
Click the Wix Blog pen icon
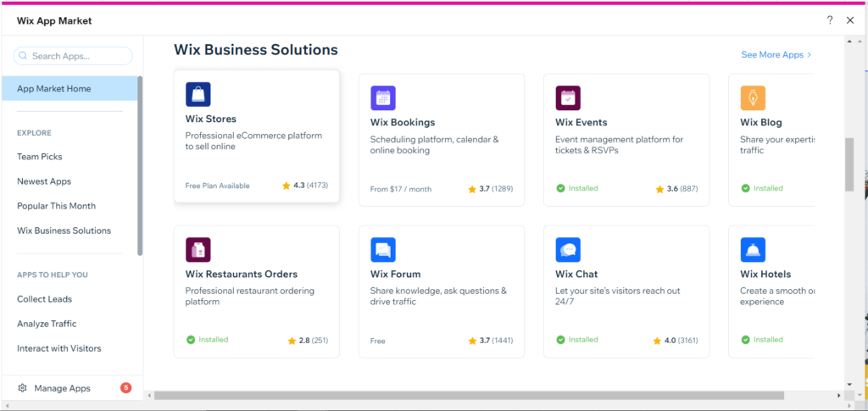[x=753, y=98]
